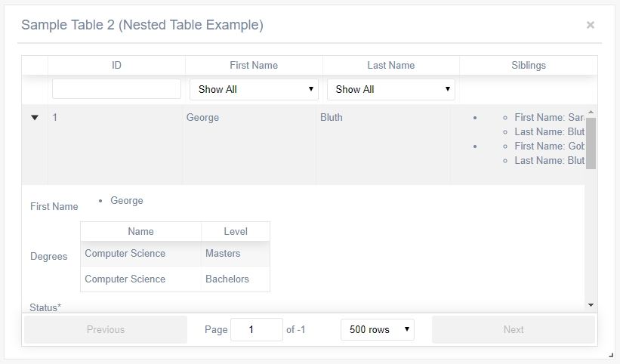Viewport: 620px width, 364px height.
Task: Collapse the expanded row for George
Action: point(35,118)
